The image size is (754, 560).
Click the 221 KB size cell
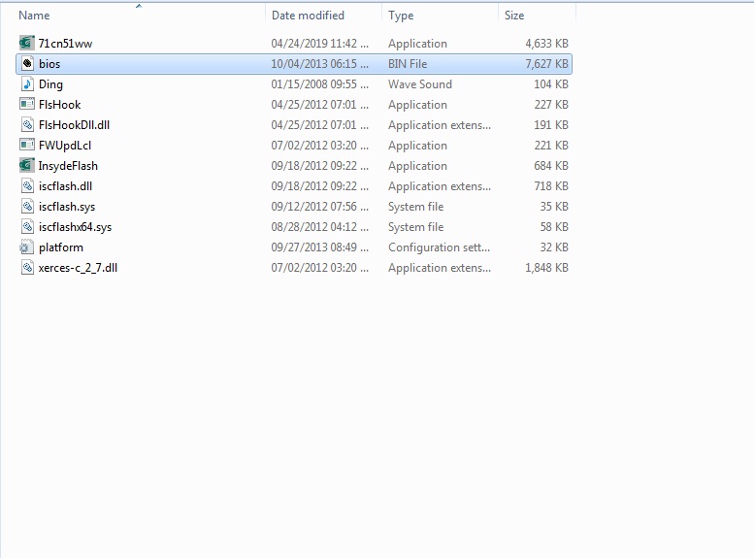click(x=551, y=146)
